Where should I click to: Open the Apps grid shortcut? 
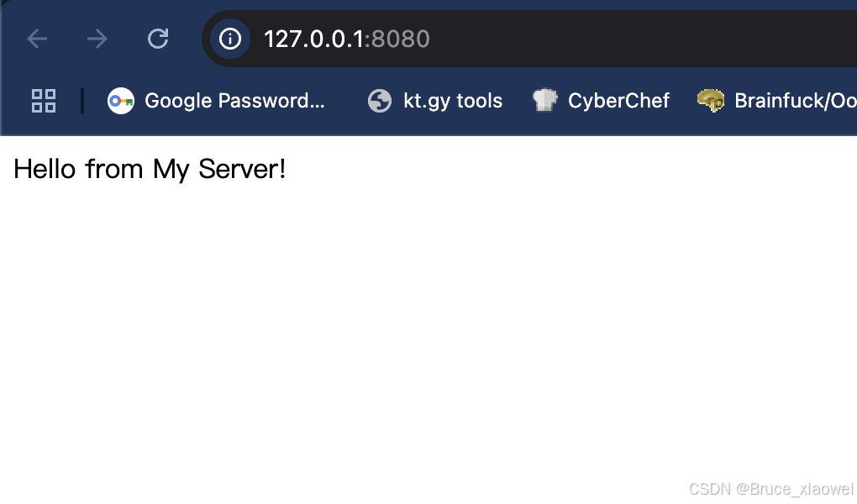point(44,101)
